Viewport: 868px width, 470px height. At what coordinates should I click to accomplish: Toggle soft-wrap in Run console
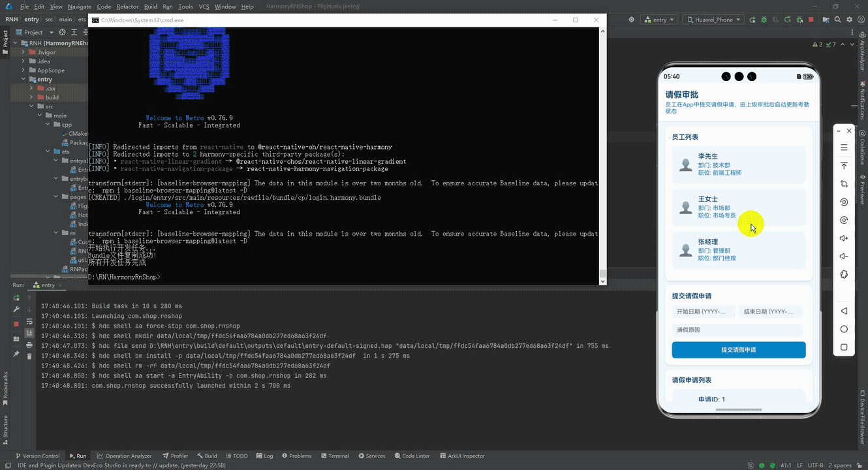point(29,322)
